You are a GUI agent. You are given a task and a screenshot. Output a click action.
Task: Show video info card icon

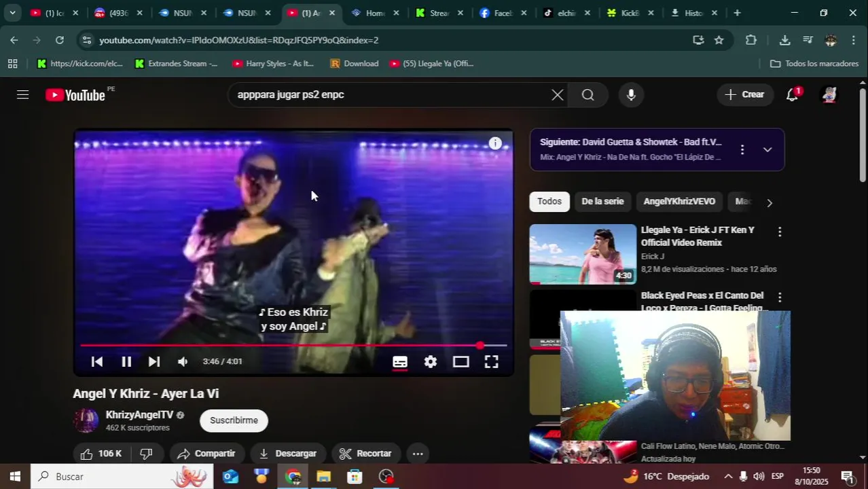tap(495, 143)
